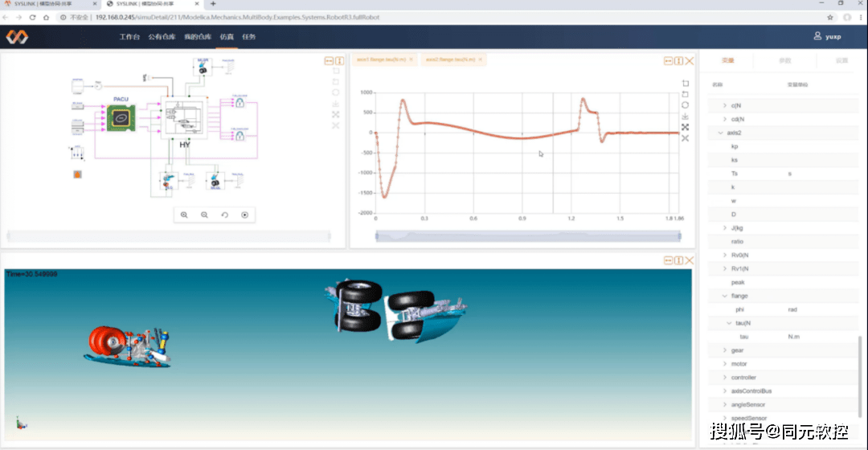Screen dimensions: 868x450
Task: Remove the axis2.flange.tau chart tab
Action: pos(481,59)
